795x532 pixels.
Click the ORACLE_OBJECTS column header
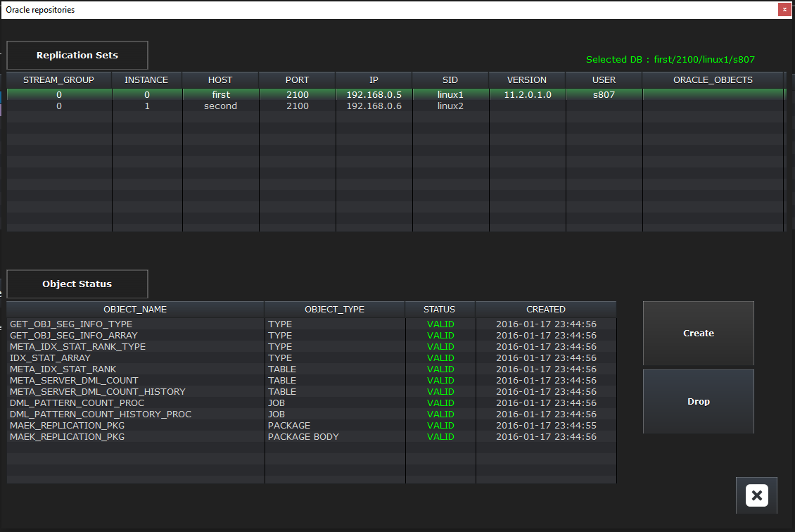[713, 80]
